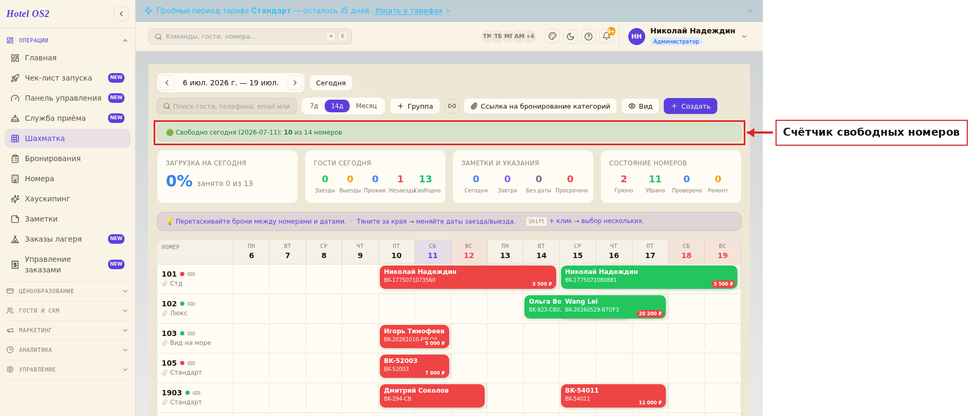
Task: Open Бронирования list
Action: [x=67, y=158]
